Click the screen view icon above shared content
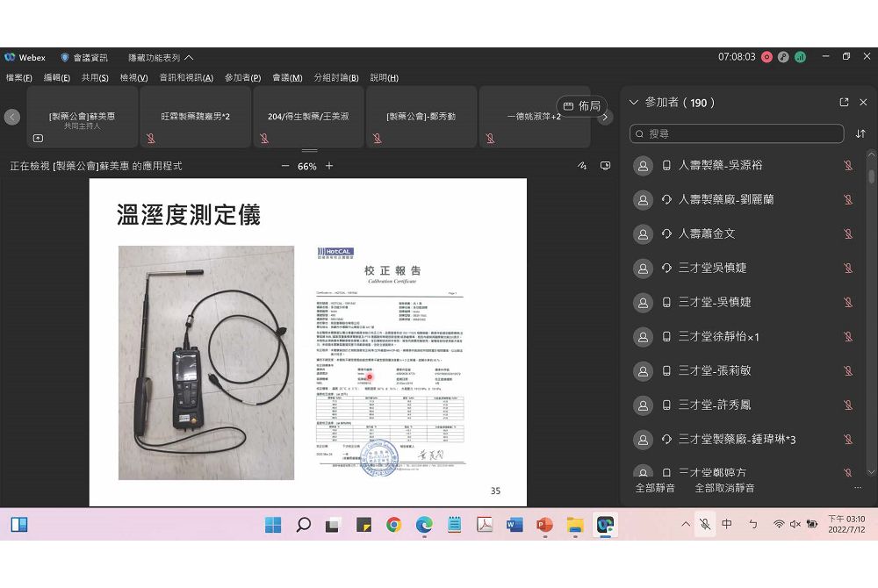Image resolution: width=878 pixels, height=588 pixels. click(605, 166)
